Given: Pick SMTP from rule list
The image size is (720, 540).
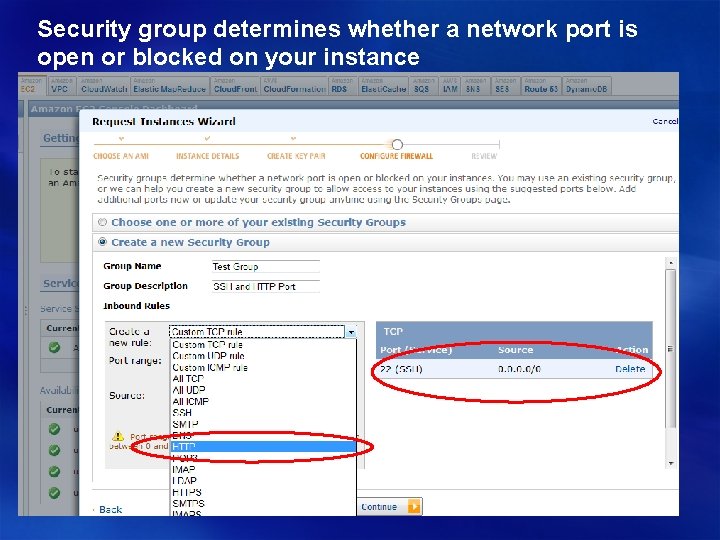Looking at the screenshot, I should [x=264, y=424].
